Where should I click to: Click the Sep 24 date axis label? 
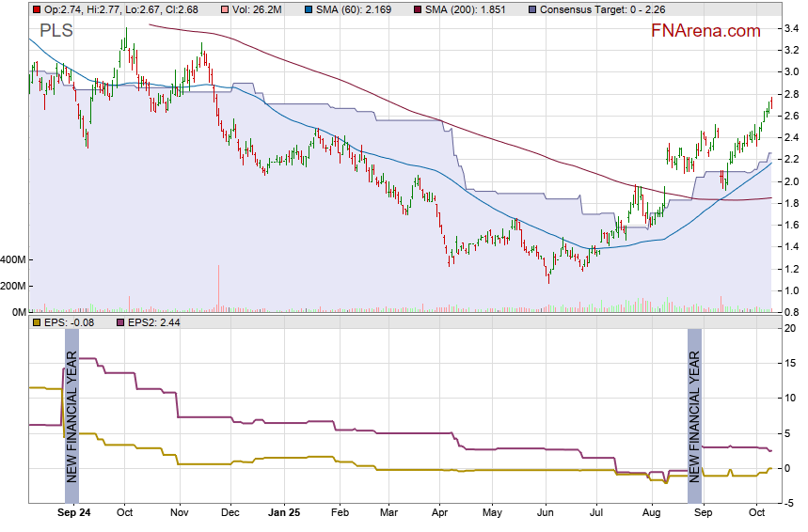74,513
